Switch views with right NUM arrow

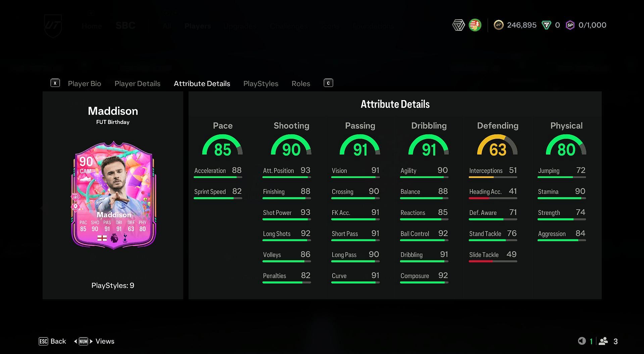[91, 341]
